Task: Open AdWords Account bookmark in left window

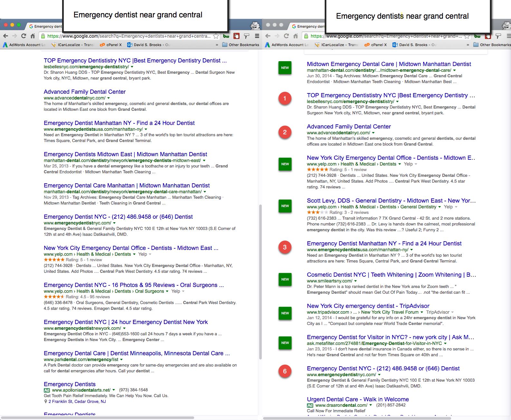Action: point(24,45)
